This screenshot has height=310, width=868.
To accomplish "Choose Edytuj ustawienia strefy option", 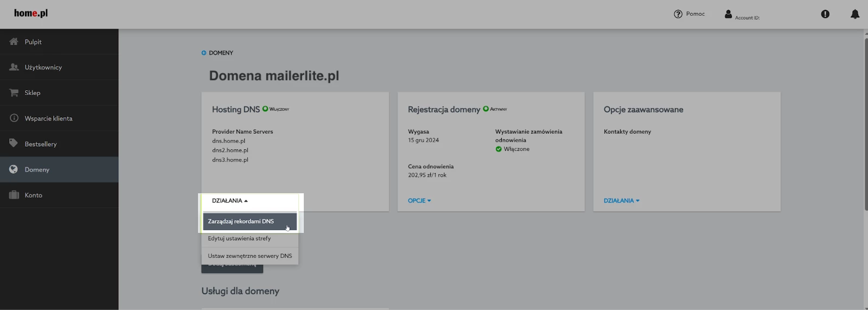I will pos(239,238).
